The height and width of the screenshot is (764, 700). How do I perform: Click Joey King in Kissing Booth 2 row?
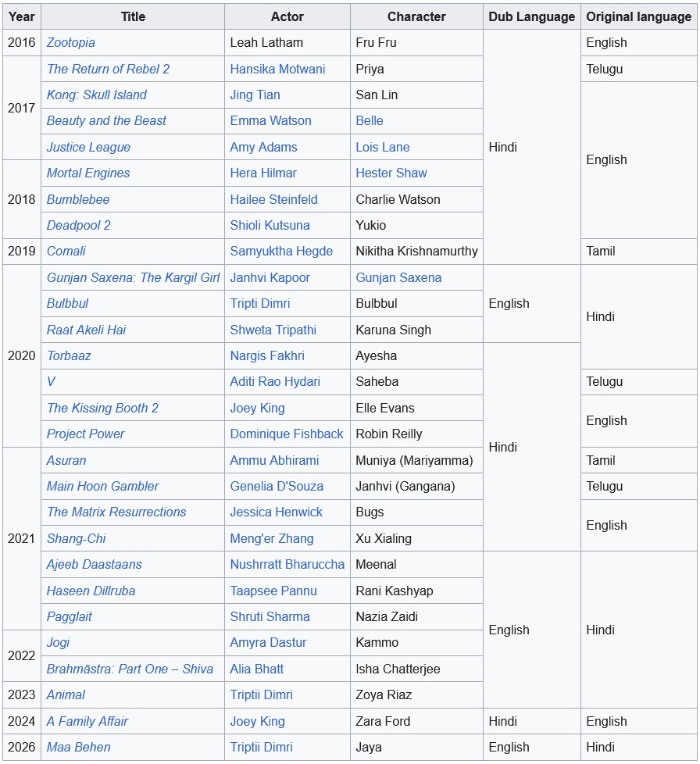(x=257, y=408)
